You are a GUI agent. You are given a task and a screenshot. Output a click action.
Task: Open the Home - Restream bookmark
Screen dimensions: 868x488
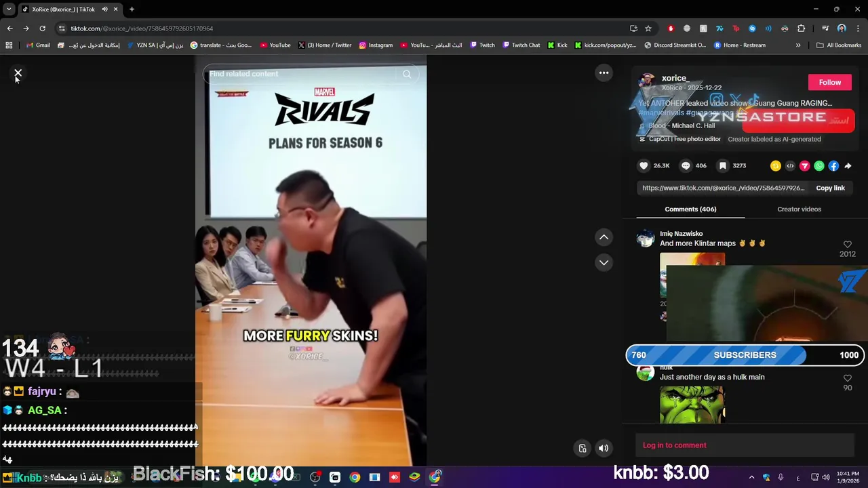[739, 45]
